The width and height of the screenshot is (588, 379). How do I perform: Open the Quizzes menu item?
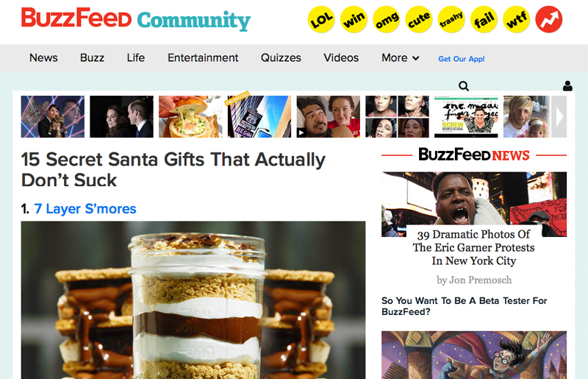coord(281,58)
